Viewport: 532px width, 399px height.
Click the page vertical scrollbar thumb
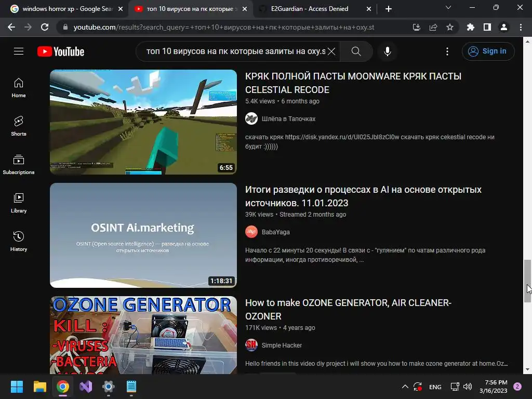coord(527,281)
